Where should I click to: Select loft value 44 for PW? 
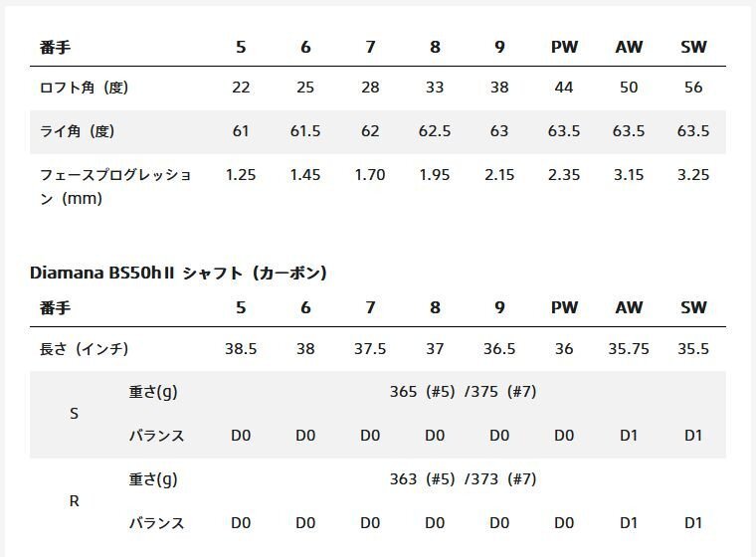[564, 88]
